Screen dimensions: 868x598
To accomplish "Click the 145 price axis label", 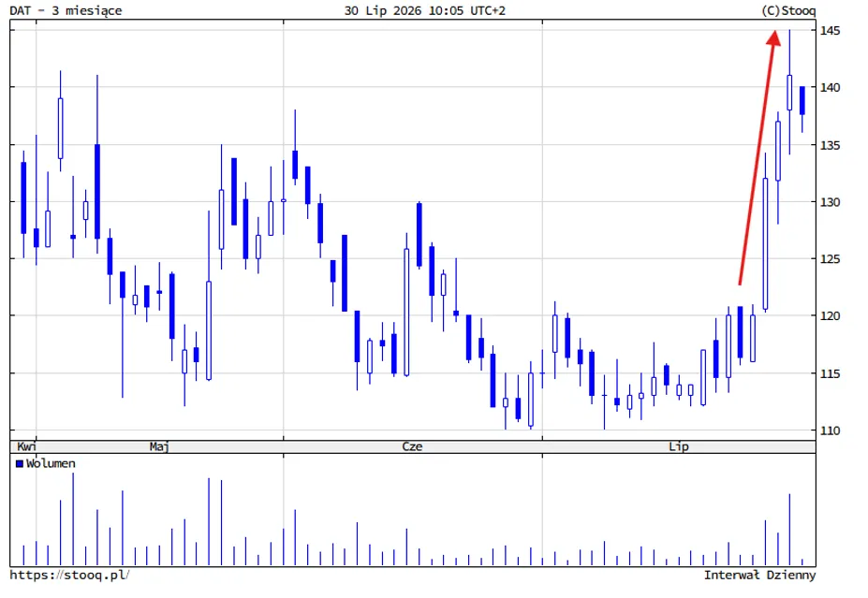I will pyautogui.click(x=830, y=31).
